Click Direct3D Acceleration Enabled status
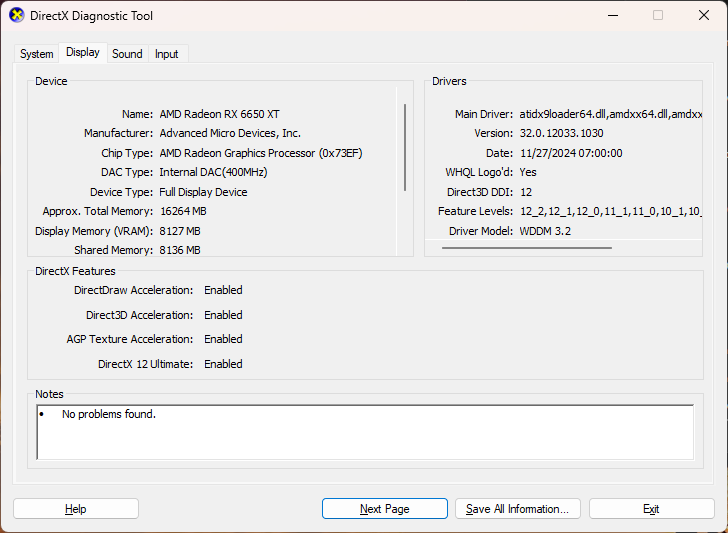Viewport: 728px width, 533px height. [x=223, y=315]
